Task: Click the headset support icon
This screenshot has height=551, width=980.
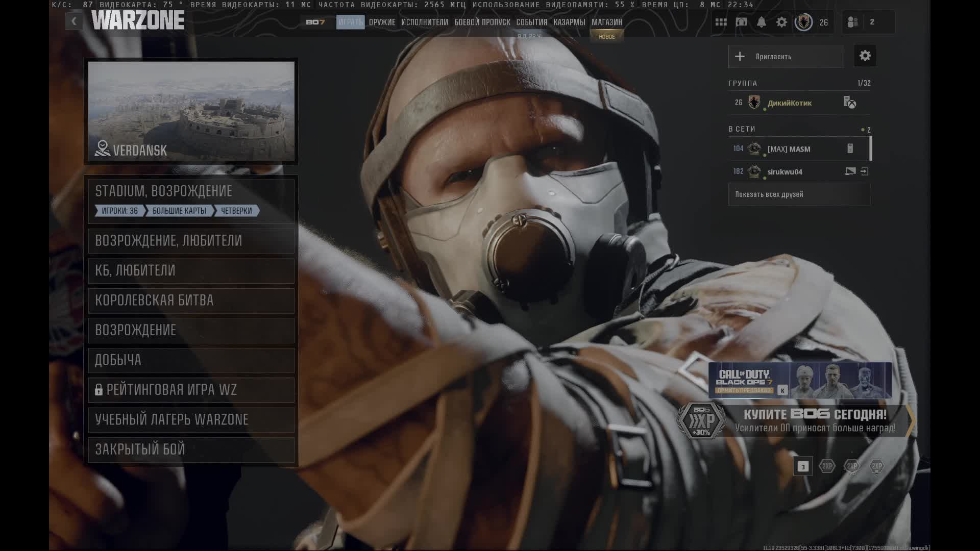Action: pyautogui.click(x=741, y=22)
